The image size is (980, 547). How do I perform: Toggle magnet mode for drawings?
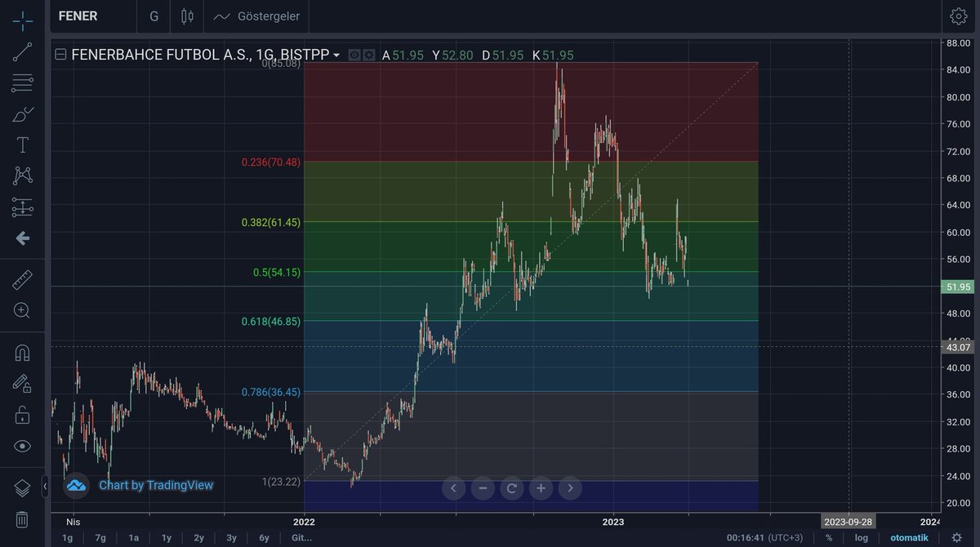click(x=22, y=353)
